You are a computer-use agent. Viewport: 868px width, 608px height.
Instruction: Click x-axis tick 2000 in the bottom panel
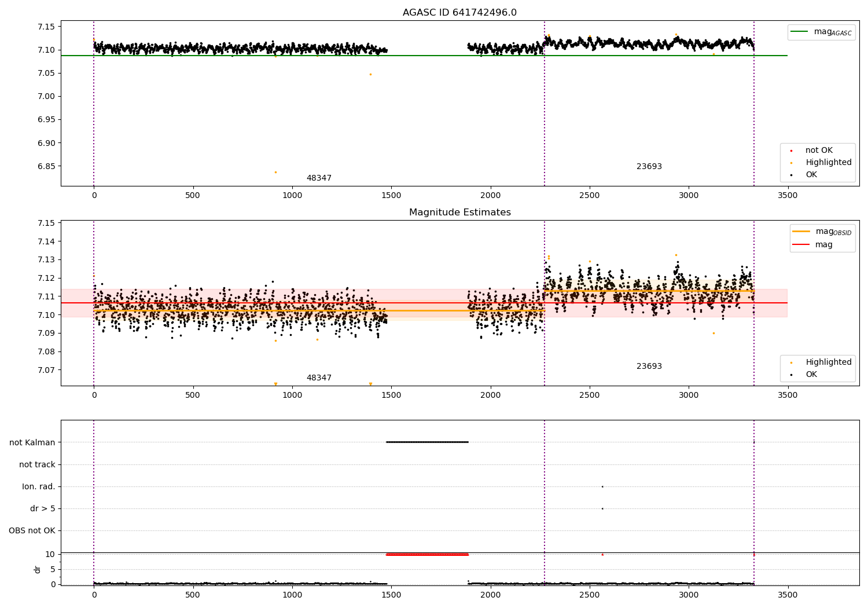(491, 595)
